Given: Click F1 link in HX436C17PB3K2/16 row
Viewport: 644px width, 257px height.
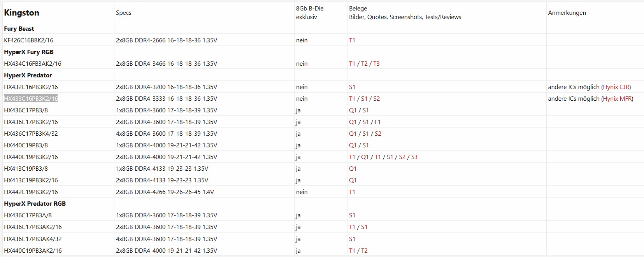Looking at the screenshot, I should pyautogui.click(x=377, y=122).
